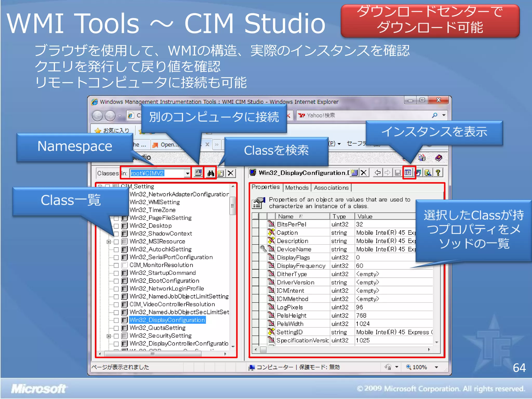This screenshot has width=532, height=399.
Task: Click the class icon of Win32_DisplayConfiguration
Action: pos(125,320)
